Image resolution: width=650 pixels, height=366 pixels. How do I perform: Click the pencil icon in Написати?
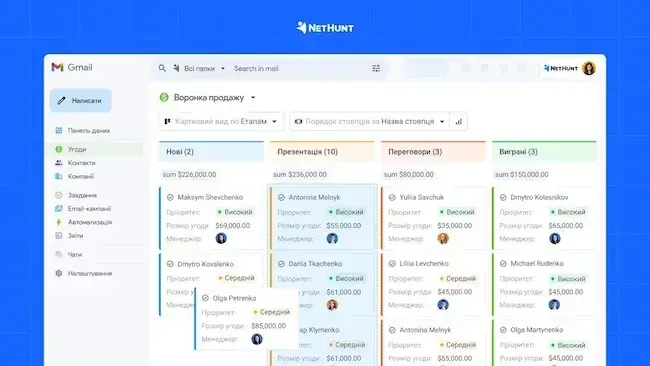(x=61, y=100)
